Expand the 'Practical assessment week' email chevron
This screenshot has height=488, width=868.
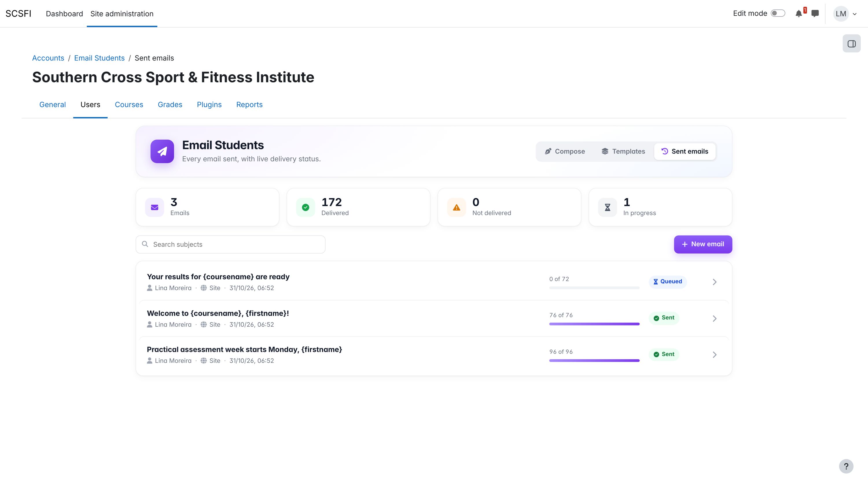714,355
